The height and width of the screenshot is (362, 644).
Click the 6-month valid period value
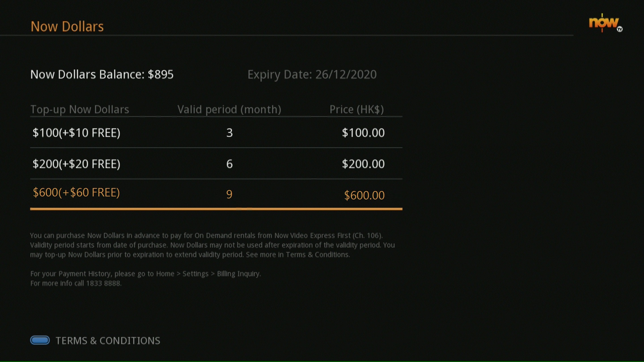pyautogui.click(x=229, y=164)
